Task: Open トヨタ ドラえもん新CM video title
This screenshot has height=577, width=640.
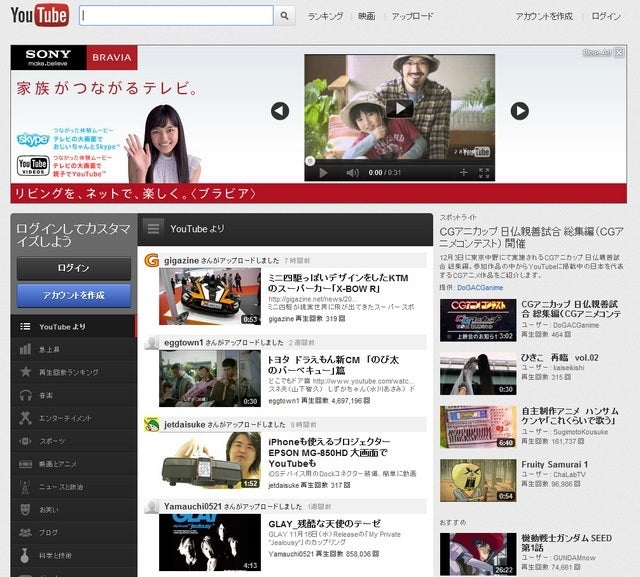Action: pyautogui.click(x=333, y=365)
